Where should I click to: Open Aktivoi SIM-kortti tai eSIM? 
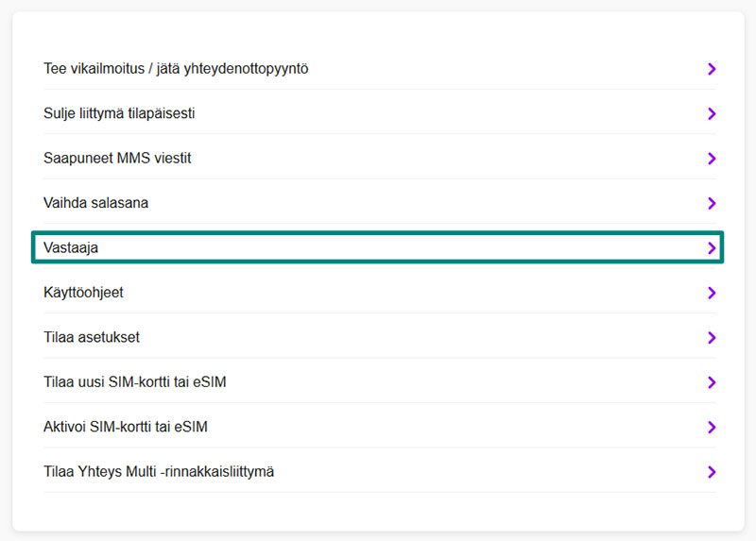click(x=126, y=428)
